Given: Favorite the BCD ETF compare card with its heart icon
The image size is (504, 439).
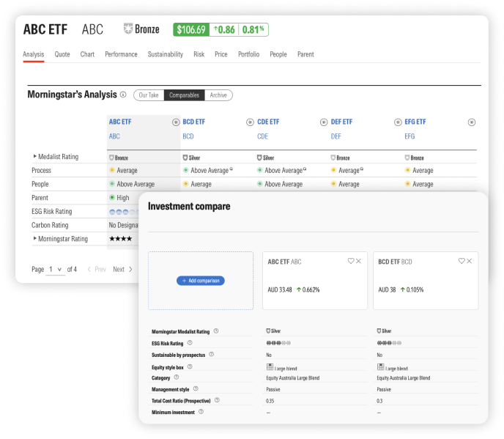Looking at the screenshot, I should pyautogui.click(x=462, y=261).
